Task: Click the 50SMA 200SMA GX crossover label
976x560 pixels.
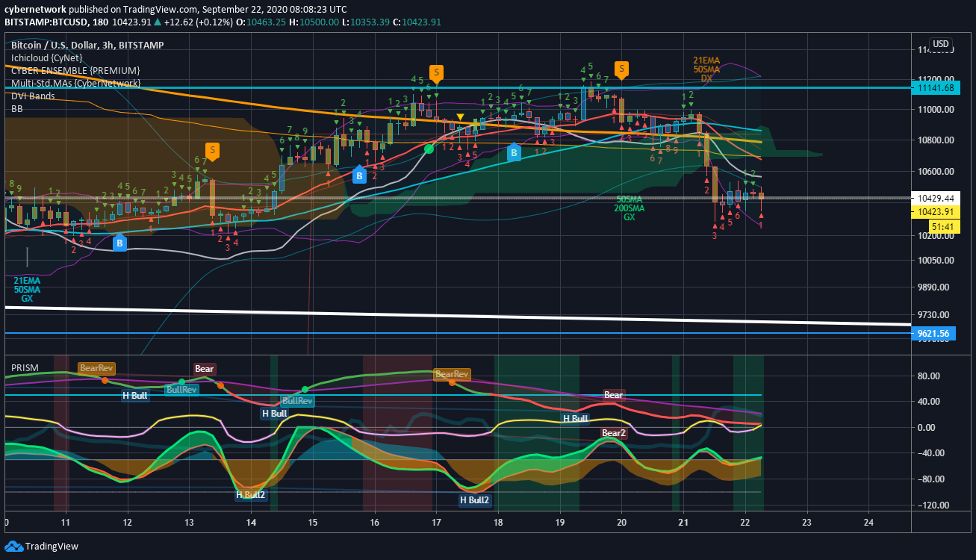Action: point(630,208)
